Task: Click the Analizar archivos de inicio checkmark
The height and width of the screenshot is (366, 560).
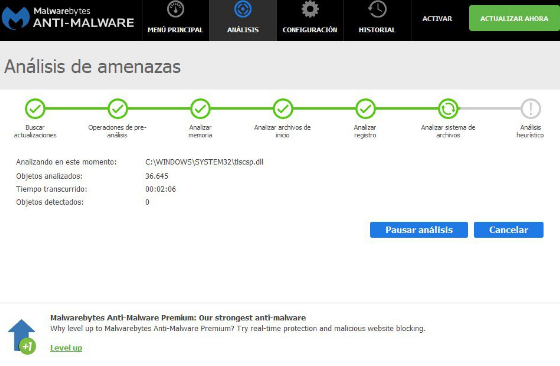Action: pyautogui.click(x=283, y=109)
